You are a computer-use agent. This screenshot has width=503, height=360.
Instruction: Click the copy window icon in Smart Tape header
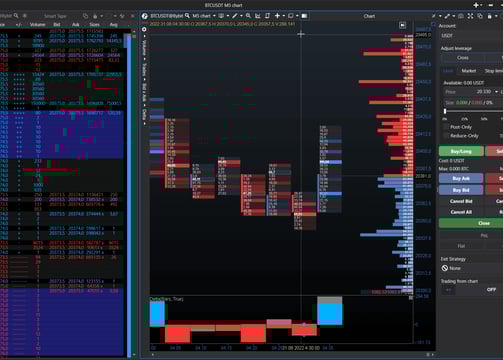[85, 16]
